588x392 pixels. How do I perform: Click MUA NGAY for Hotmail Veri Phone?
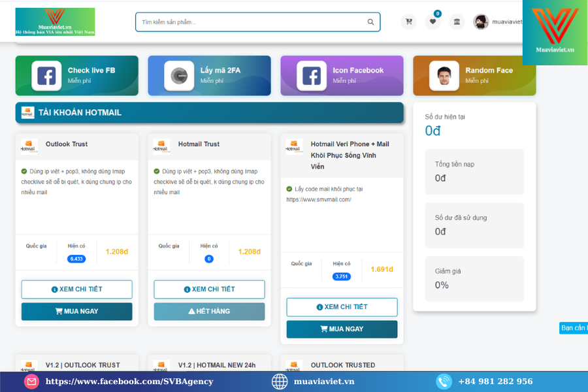tap(342, 329)
